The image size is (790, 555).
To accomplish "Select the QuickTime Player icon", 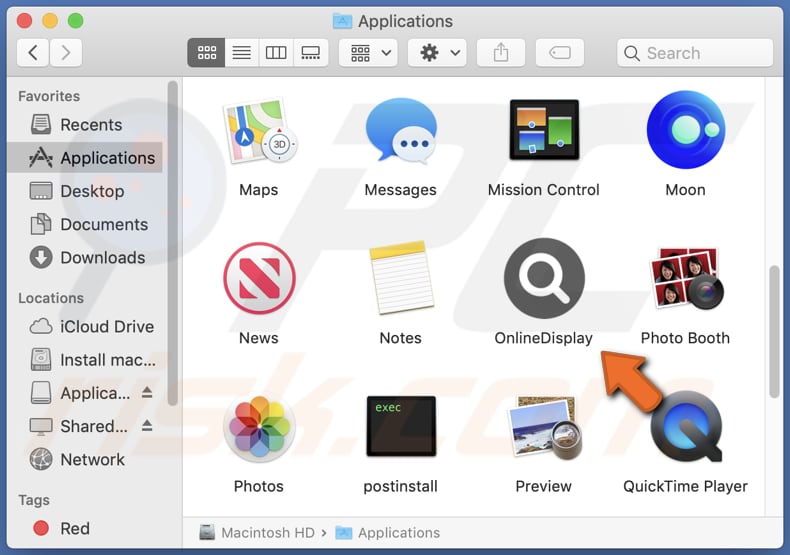I will (x=686, y=426).
